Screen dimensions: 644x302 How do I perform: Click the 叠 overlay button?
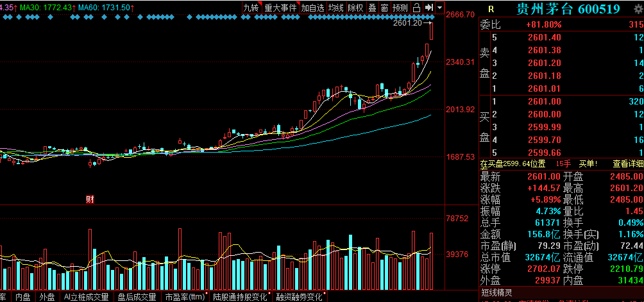[x=373, y=8]
